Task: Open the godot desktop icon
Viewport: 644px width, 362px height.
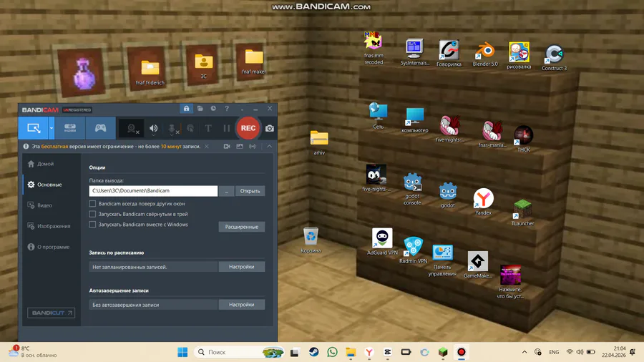Action: tap(448, 195)
